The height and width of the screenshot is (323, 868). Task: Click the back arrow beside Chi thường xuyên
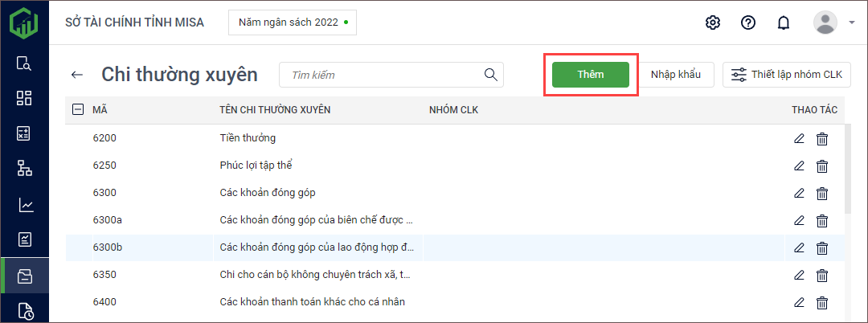77,75
